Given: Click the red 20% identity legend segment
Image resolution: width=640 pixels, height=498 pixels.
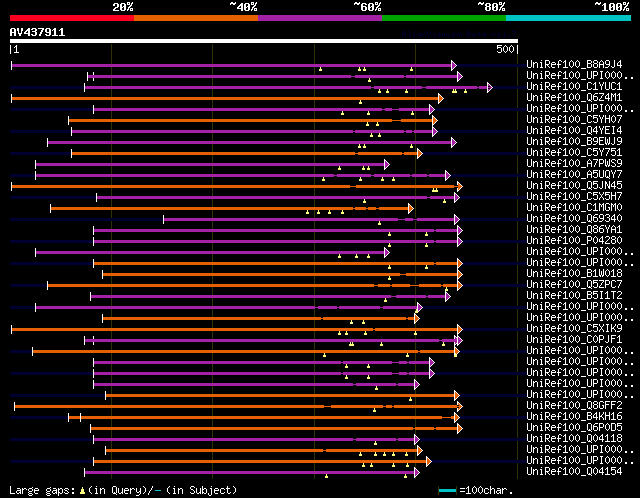Looking at the screenshot, I should pyautogui.click(x=72, y=18).
